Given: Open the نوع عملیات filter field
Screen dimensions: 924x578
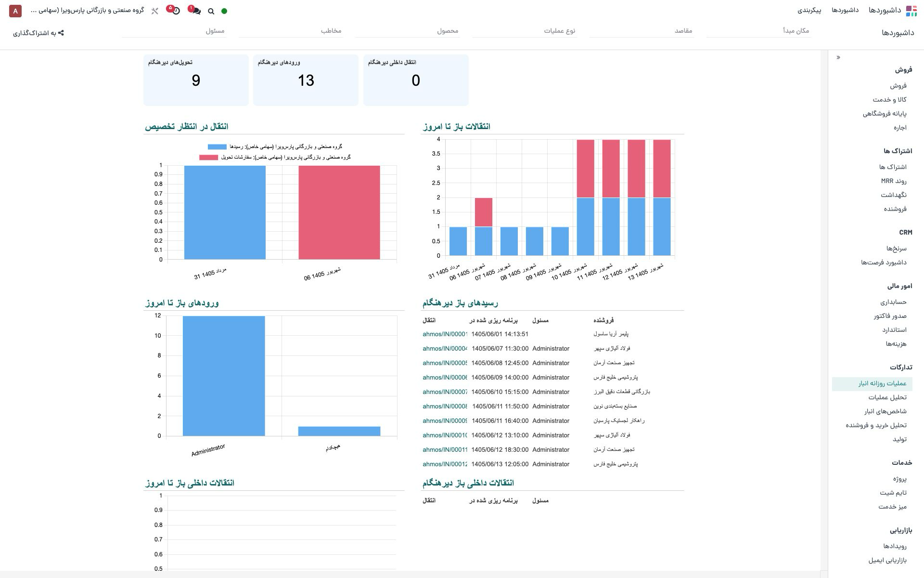Looking at the screenshot, I should pos(525,31).
